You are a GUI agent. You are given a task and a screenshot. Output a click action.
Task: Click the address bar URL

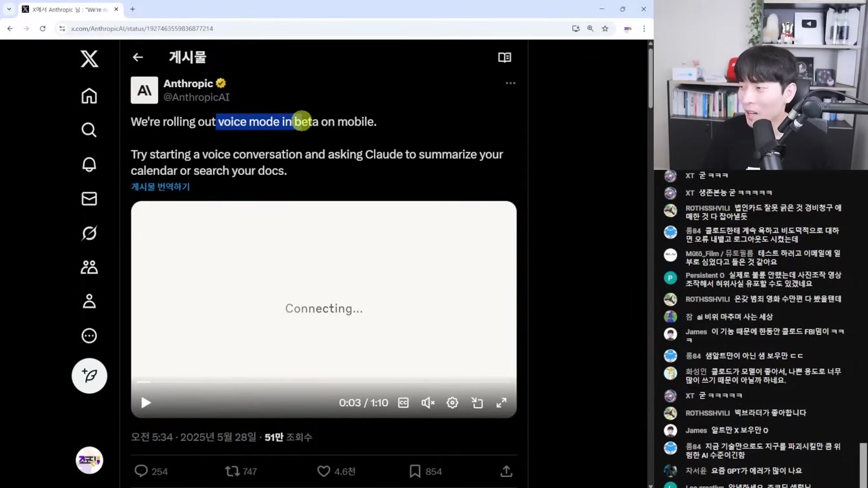coord(142,28)
